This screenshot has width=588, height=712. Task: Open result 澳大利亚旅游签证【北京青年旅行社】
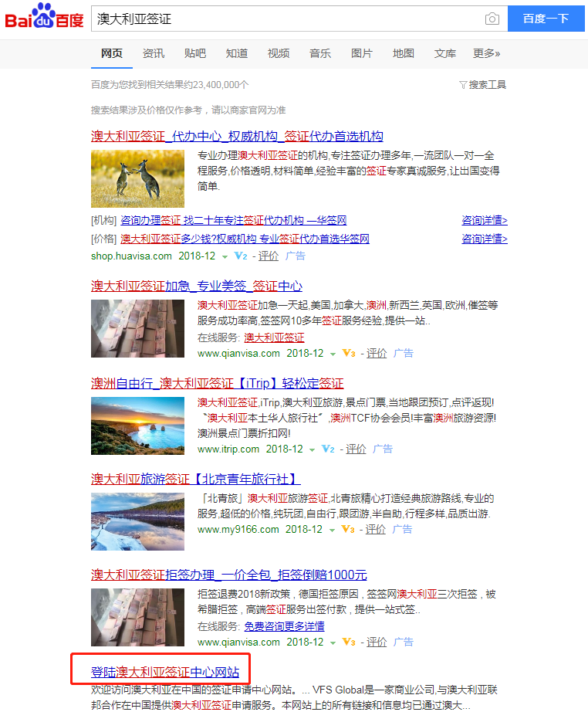pyautogui.click(x=195, y=479)
